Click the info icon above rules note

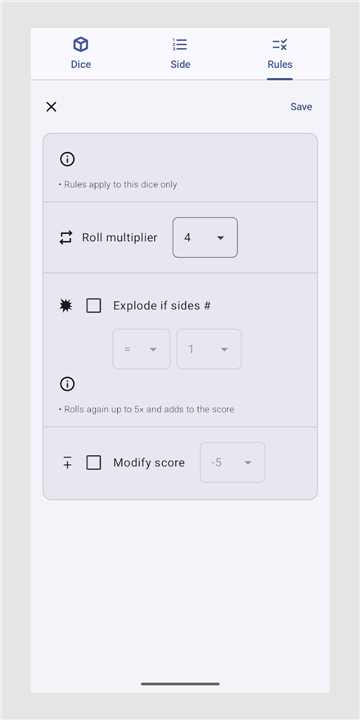tap(67, 159)
